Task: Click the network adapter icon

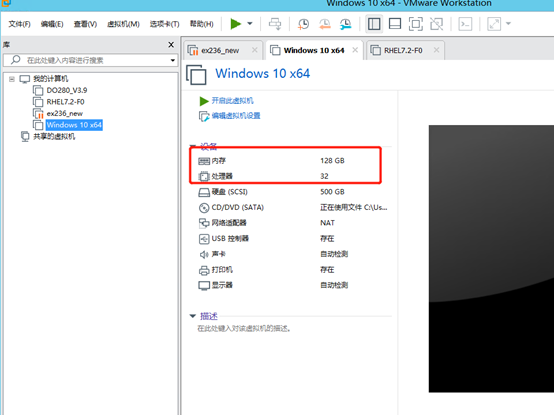Action: [x=204, y=223]
